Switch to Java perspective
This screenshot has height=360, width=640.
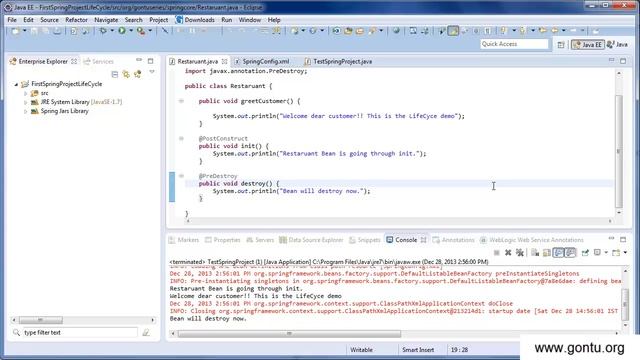pyautogui.click(x=617, y=44)
